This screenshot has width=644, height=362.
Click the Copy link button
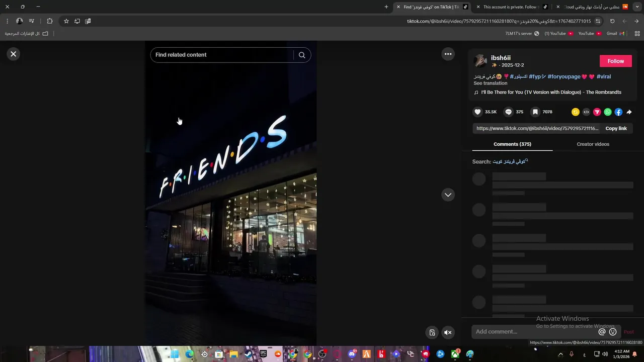point(616,128)
